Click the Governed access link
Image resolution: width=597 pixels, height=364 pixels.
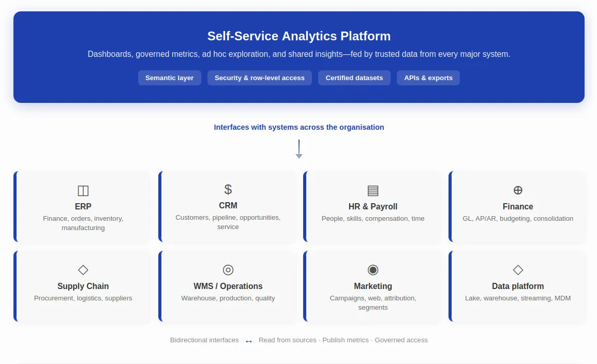click(401, 340)
